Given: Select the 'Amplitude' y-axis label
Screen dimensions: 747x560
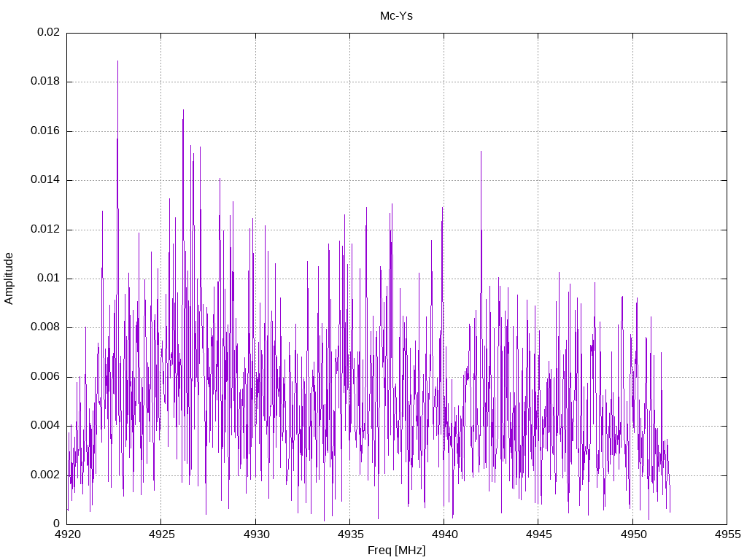Looking at the screenshot, I should [9, 279].
